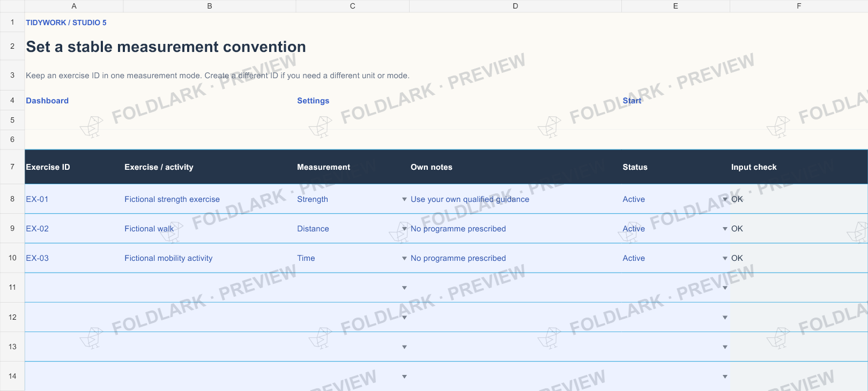Select the EX-02 cell

pyautogui.click(x=74, y=229)
